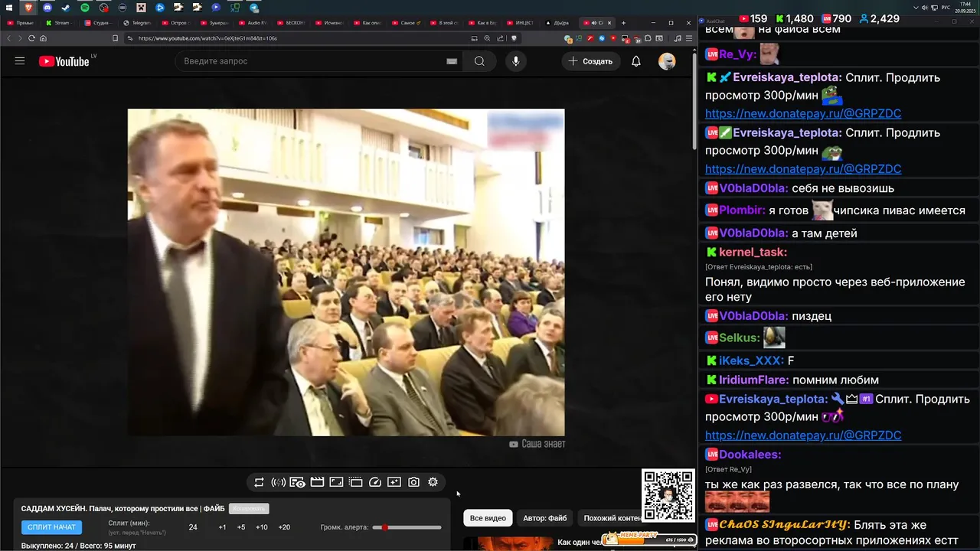Click the СПЛИТ НАЧАТ button
980x551 pixels.
point(51,527)
